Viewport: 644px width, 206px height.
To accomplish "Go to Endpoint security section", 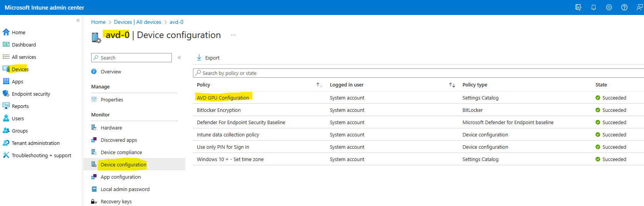I will [31, 94].
